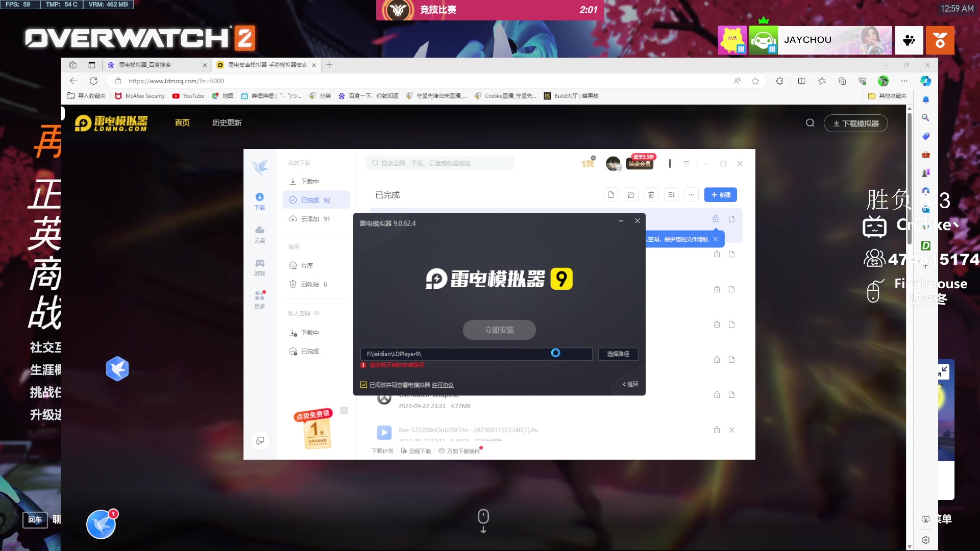Open the 历史更新 page in the site navigation
The image size is (980, 551).
(x=227, y=123)
